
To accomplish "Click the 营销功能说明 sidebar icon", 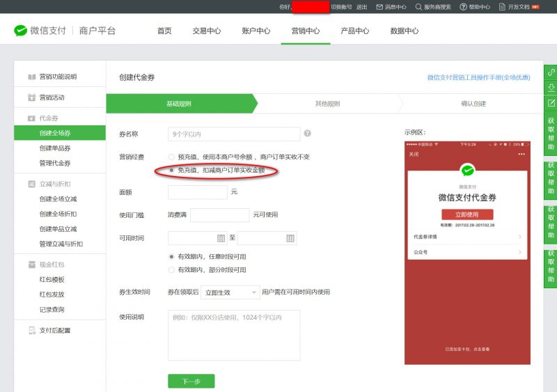I will pos(31,77).
